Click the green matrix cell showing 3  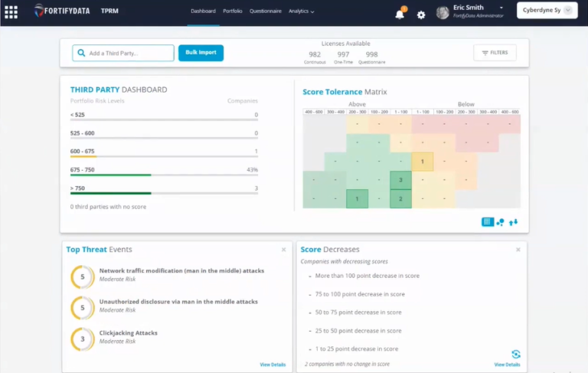[x=400, y=180]
